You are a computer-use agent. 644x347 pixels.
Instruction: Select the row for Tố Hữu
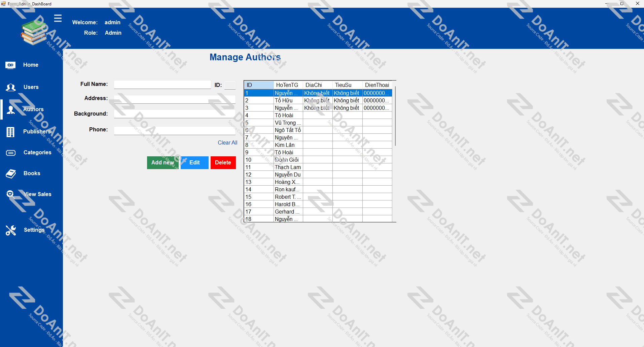click(318, 100)
